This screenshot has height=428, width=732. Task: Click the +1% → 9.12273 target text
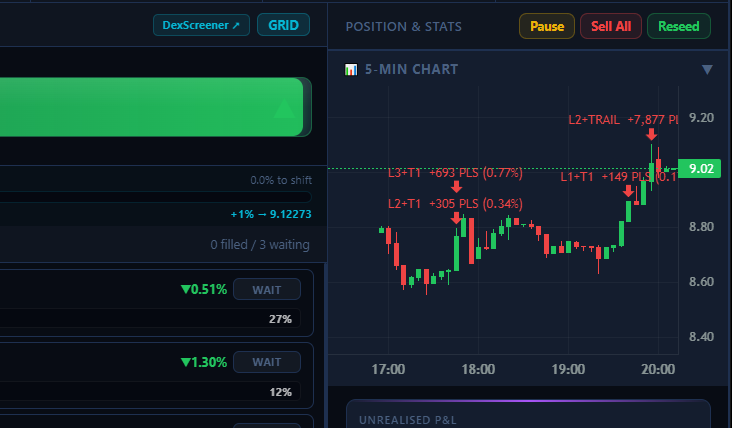pyautogui.click(x=271, y=214)
